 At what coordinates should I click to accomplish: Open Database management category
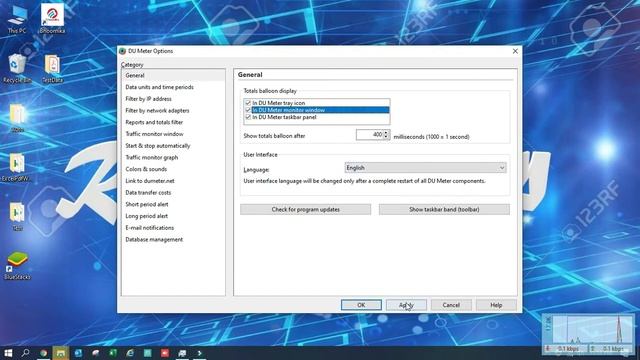[173, 240]
